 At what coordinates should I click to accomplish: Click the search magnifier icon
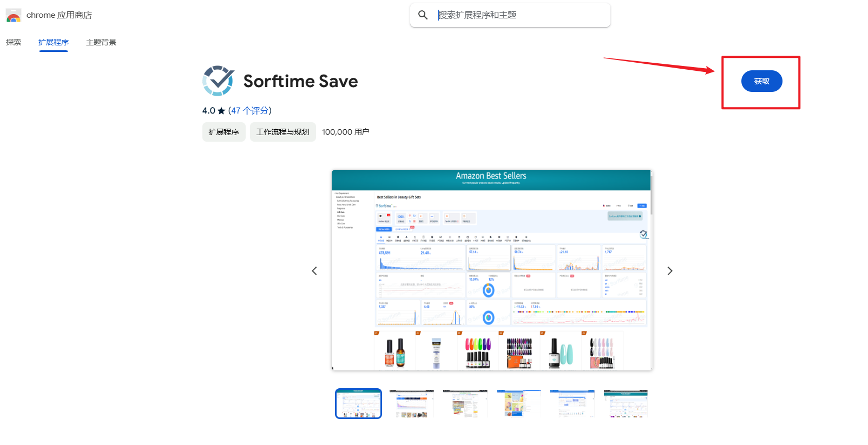[423, 15]
